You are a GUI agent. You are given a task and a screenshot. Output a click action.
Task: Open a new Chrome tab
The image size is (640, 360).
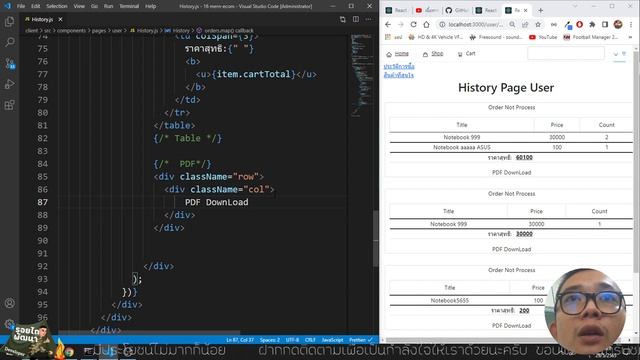pos(540,10)
